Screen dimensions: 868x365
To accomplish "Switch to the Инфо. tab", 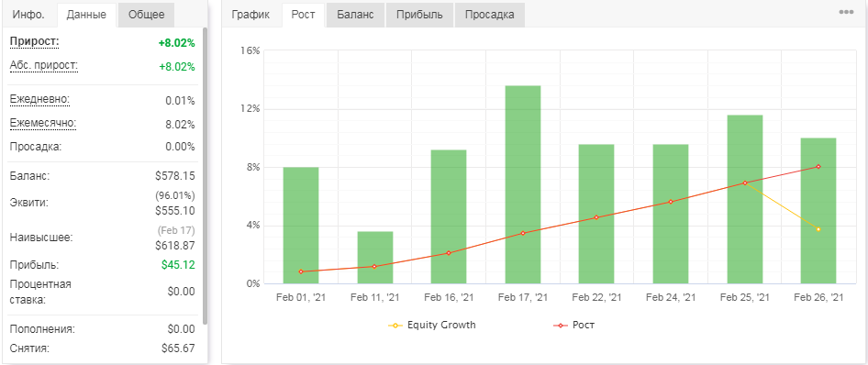I will (x=28, y=15).
